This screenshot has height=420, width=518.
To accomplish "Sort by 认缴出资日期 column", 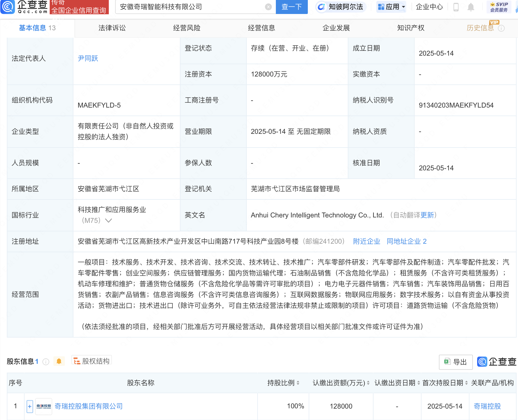I will click(x=419, y=383).
